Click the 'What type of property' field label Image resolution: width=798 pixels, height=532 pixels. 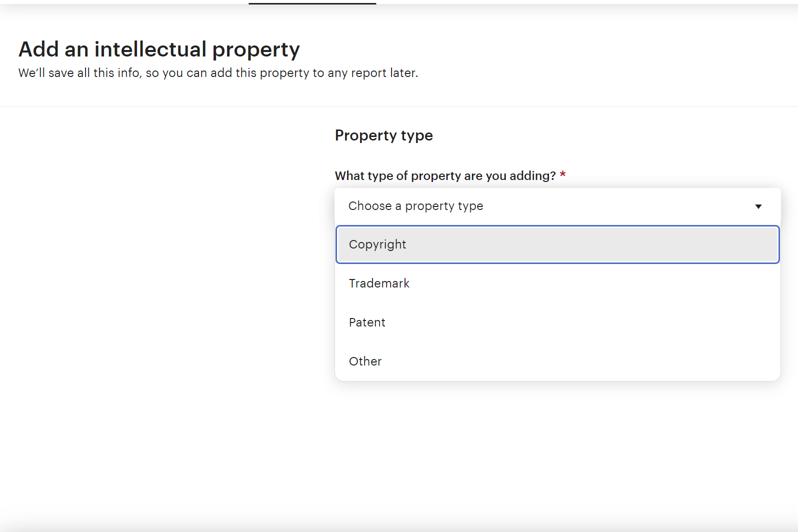pos(445,176)
